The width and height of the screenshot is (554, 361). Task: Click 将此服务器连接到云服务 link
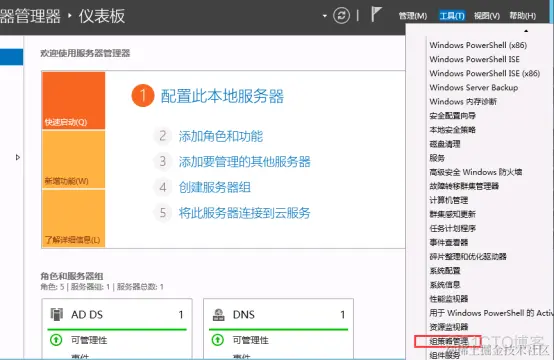coord(244,213)
